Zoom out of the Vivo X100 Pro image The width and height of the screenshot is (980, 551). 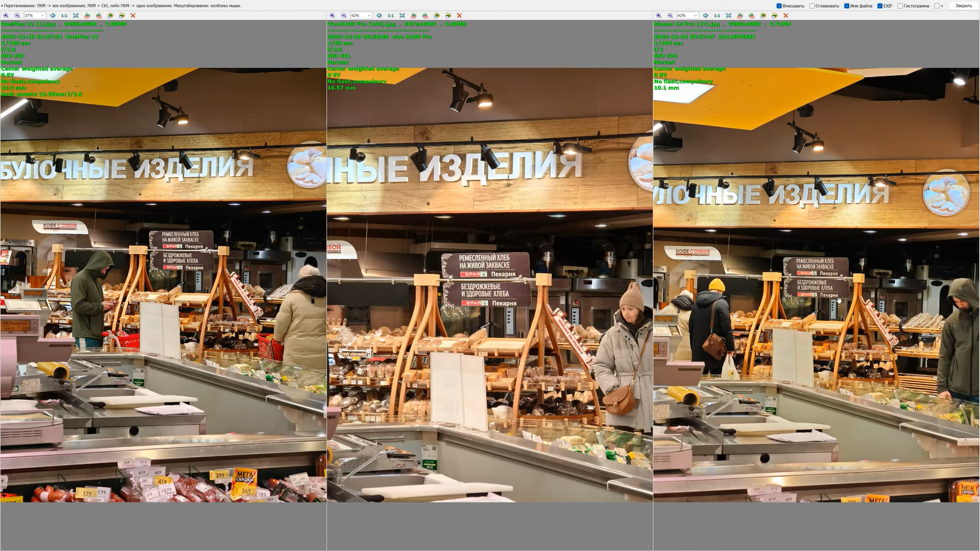[344, 15]
